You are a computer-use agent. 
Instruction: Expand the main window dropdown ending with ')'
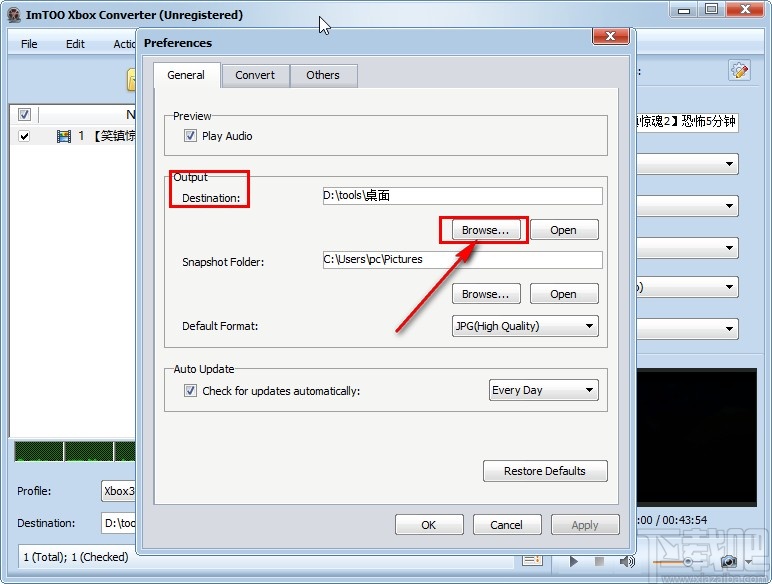[x=687, y=287]
